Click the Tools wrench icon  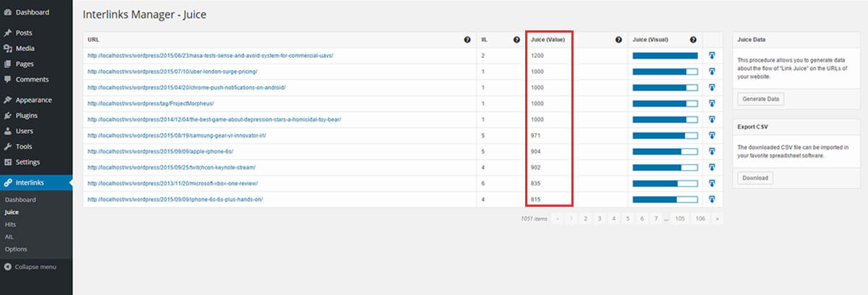click(x=7, y=147)
